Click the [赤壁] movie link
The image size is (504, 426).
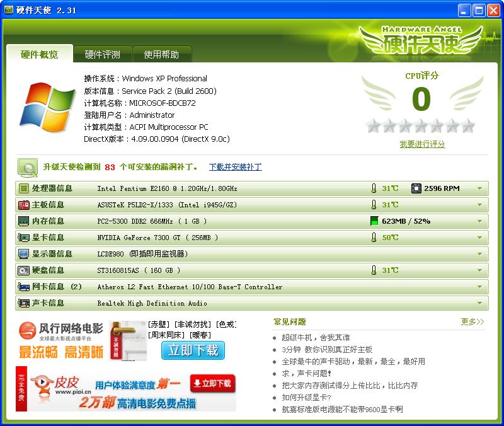pyautogui.click(x=159, y=325)
